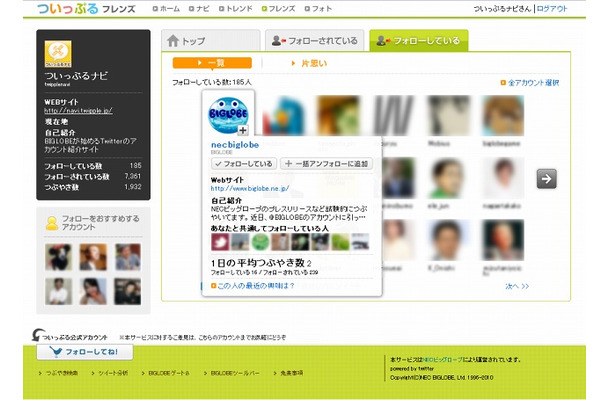Click 一括アンフォローに追加 button
Image resolution: width=610 pixels, height=400 pixels.
[326, 164]
